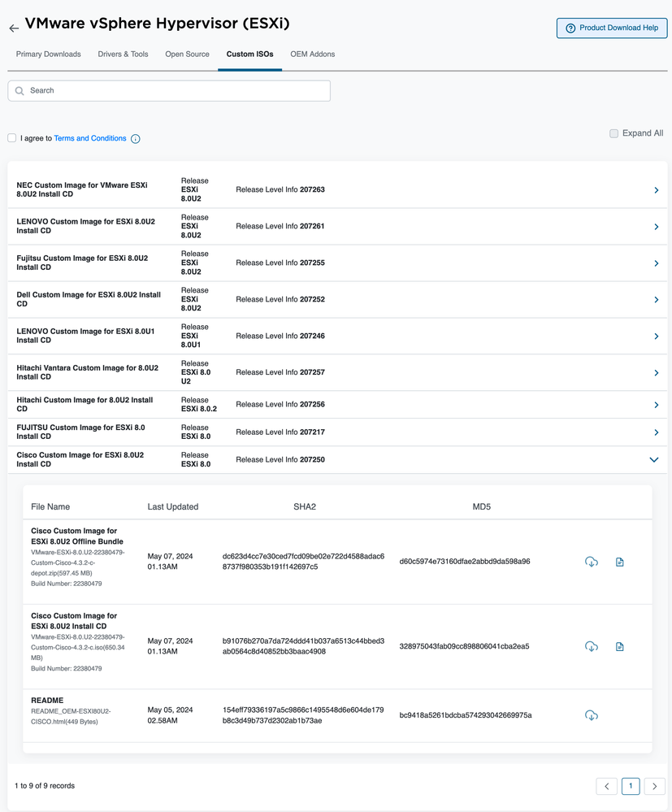Image resolution: width=672 pixels, height=812 pixels.
Task: Expand the FUJITSU ESXi 8.0 row
Action: (x=656, y=432)
